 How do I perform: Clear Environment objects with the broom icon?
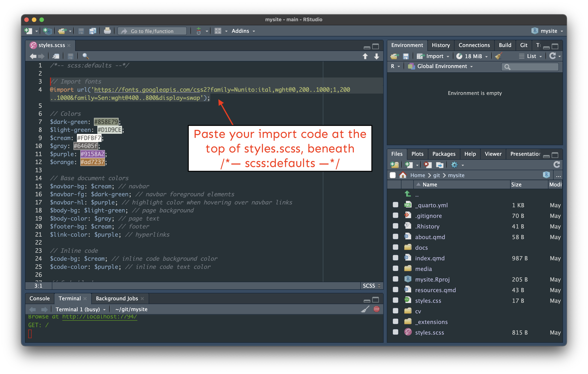tap(499, 56)
